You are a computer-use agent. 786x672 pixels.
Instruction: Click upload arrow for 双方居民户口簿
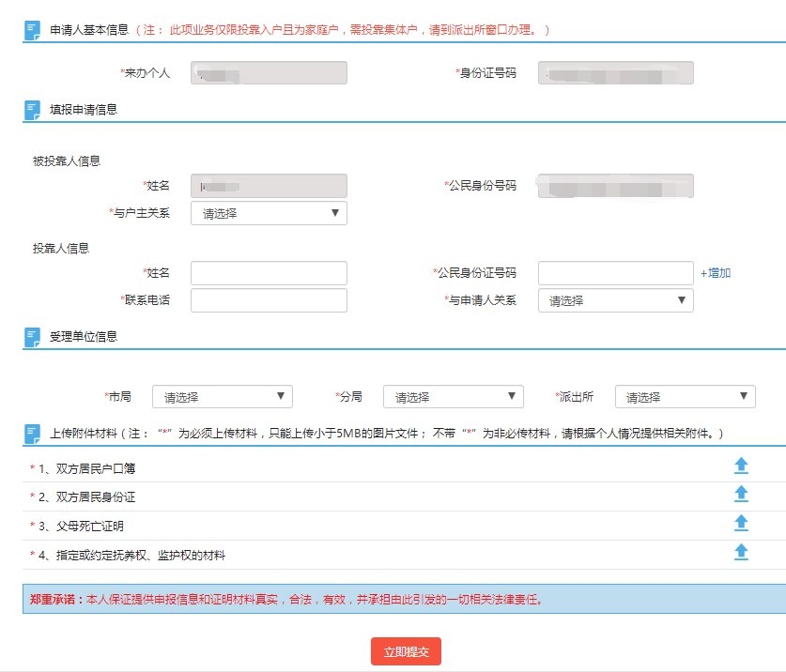[x=740, y=466]
